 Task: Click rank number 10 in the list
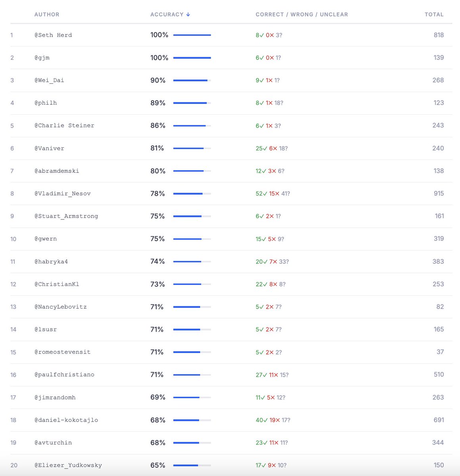tap(13, 239)
